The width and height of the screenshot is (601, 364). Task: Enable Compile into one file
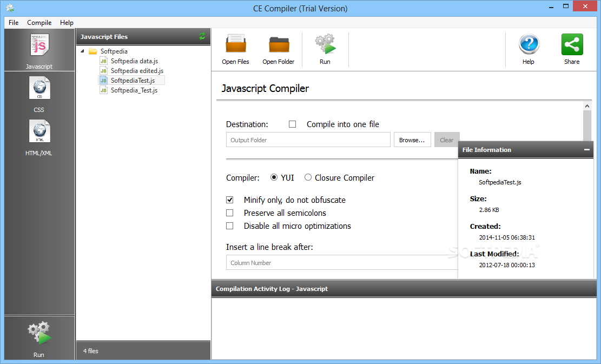click(293, 124)
